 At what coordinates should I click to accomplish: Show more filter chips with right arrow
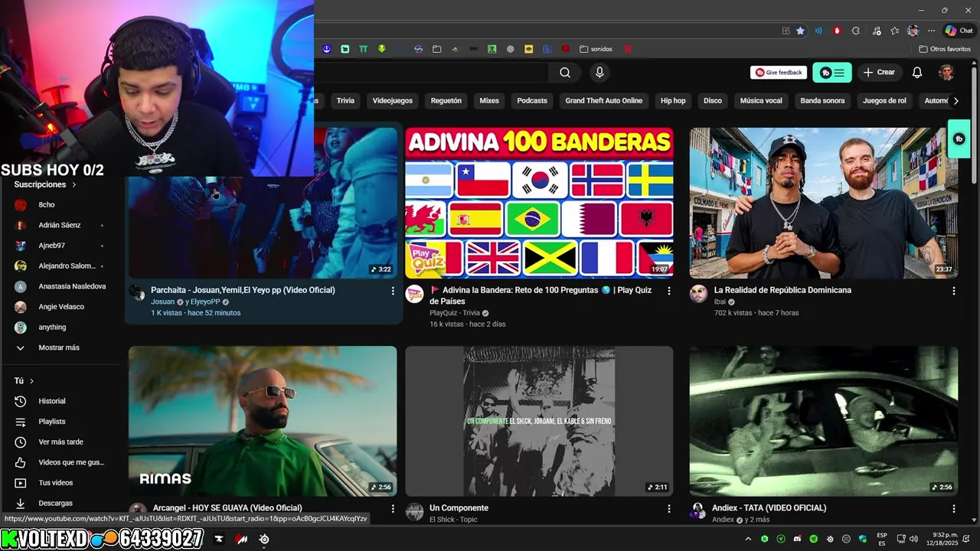pos(955,100)
